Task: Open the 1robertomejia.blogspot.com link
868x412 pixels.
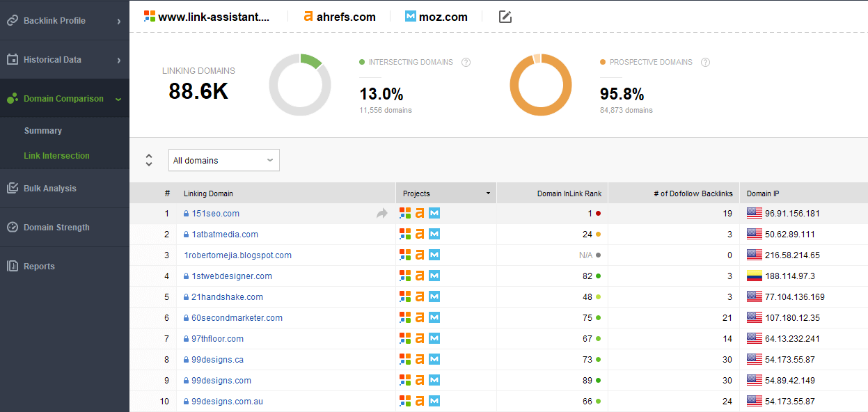Action: click(x=237, y=255)
